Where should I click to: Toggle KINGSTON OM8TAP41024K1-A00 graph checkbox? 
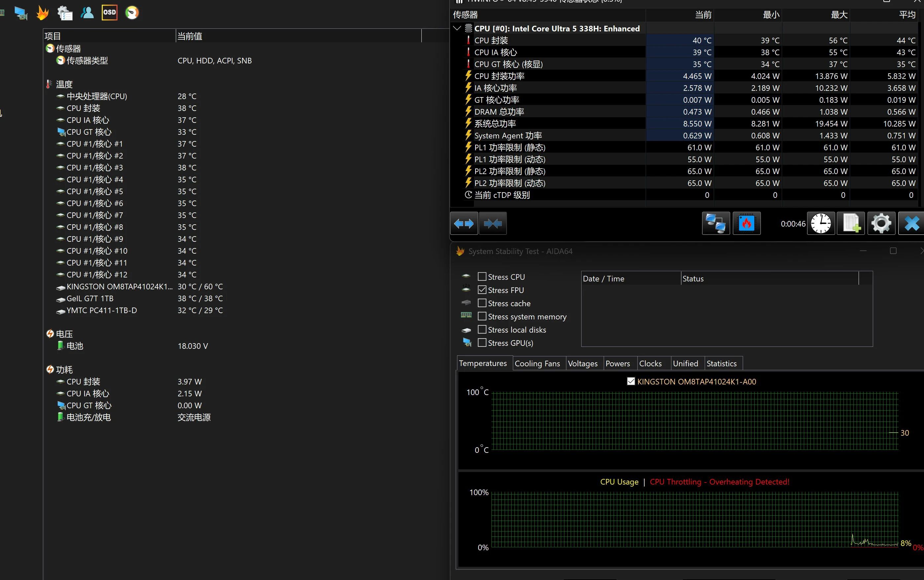click(631, 381)
